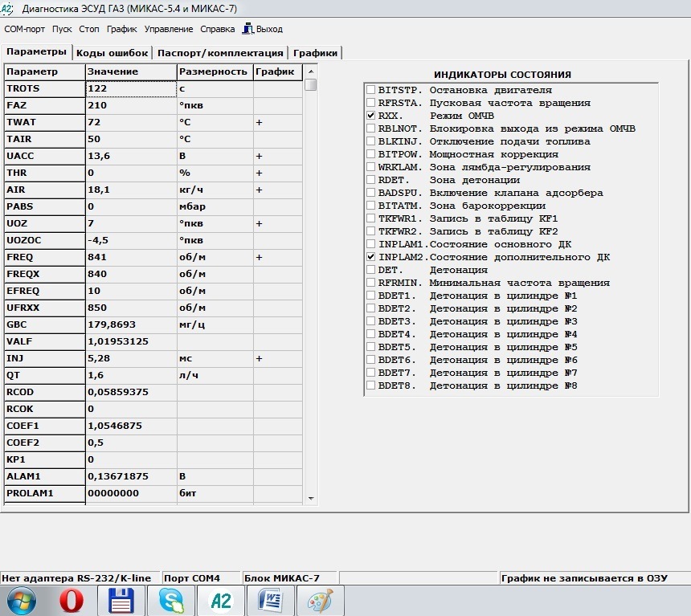Viewport: 691px width, 616px height.
Task: Open Microsoft Word from taskbar
Action: pos(270,601)
